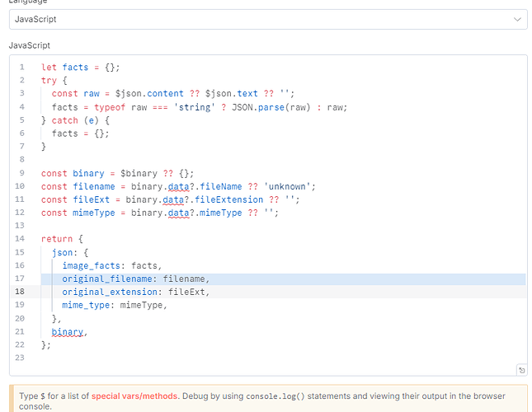532x412 pixels.
Task: Click the 'JavaScript' label above the code editor
Action: pyautogui.click(x=30, y=45)
